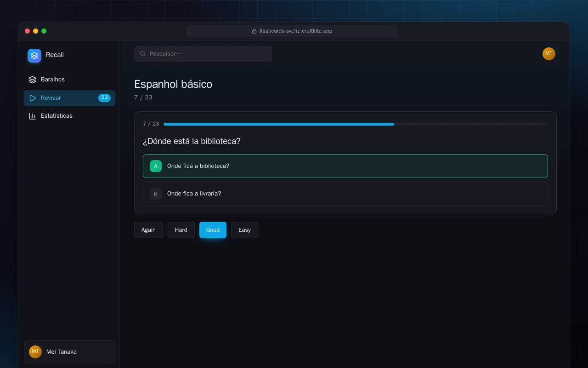Click the lock icon in the address bar

tap(254, 31)
